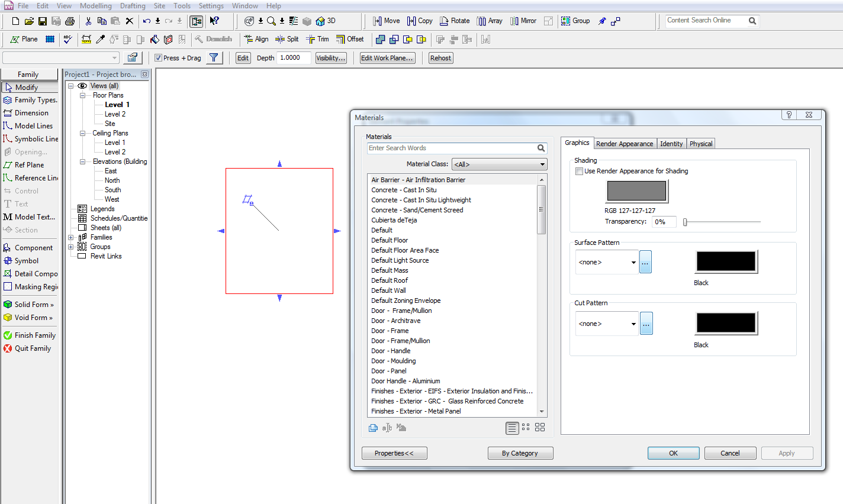
Task: Switch to the Render Appearance tab
Action: pyautogui.click(x=624, y=144)
